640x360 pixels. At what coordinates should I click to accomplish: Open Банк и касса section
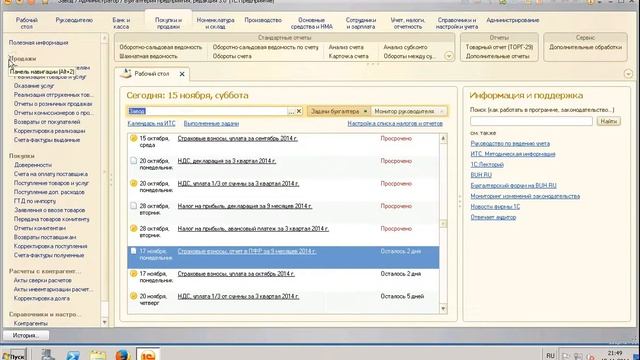pyautogui.click(x=121, y=23)
